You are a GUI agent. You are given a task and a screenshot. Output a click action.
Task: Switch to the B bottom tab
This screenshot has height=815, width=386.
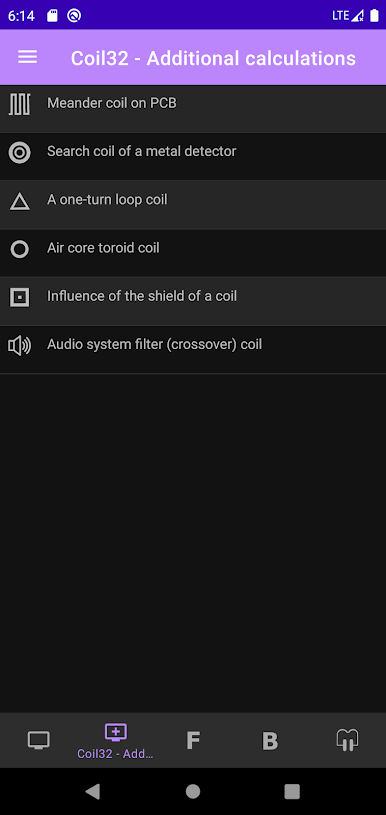click(270, 740)
